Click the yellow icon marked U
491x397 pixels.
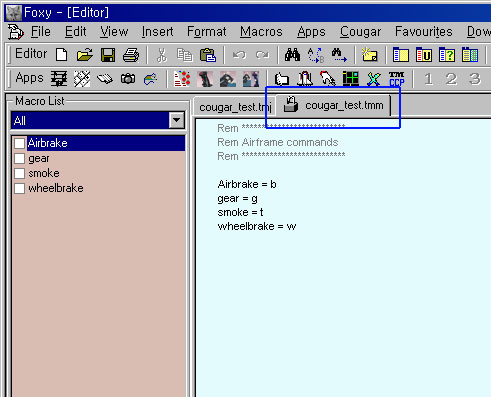[x=424, y=55]
